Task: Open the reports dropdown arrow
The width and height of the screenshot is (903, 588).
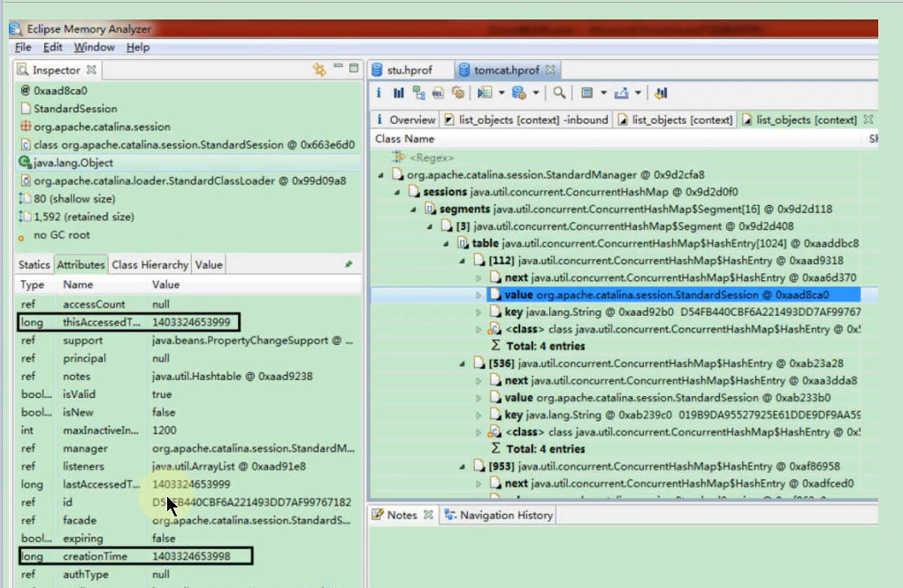Action: pyautogui.click(x=501, y=93)
